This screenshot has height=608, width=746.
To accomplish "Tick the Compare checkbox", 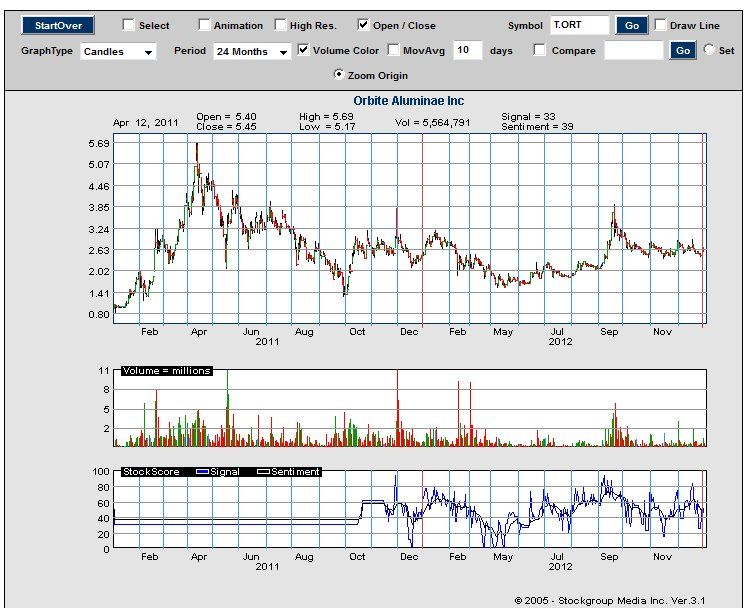I will [x=540, y=49].
